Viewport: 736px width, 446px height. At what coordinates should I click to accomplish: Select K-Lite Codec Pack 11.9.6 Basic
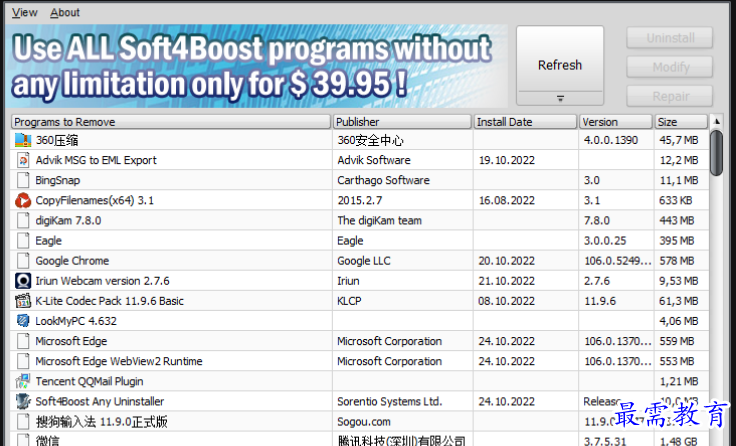click(x=109, y=301)
